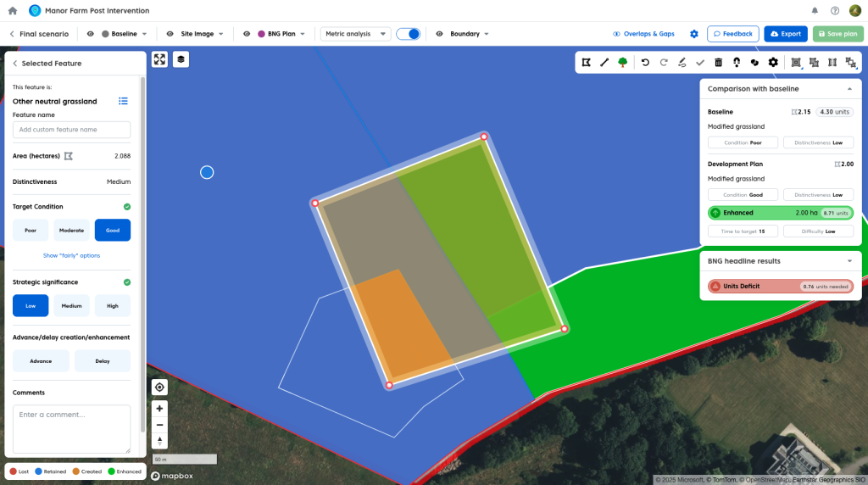This screenshot has height=485, width=868.
Task: Click the feature name input field
Action: point(71,130)
